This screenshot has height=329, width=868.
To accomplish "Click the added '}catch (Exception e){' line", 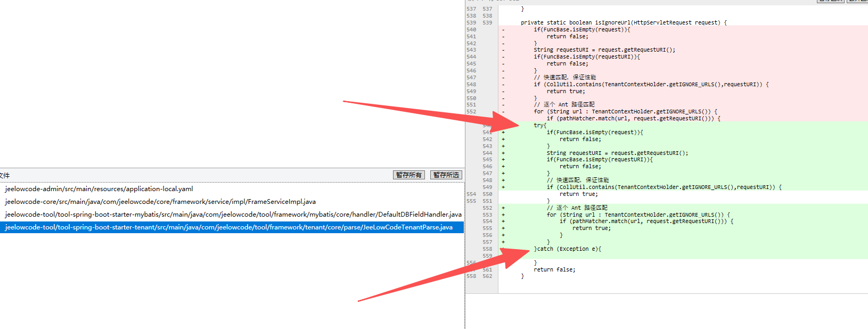I will [x=567, y=249].
